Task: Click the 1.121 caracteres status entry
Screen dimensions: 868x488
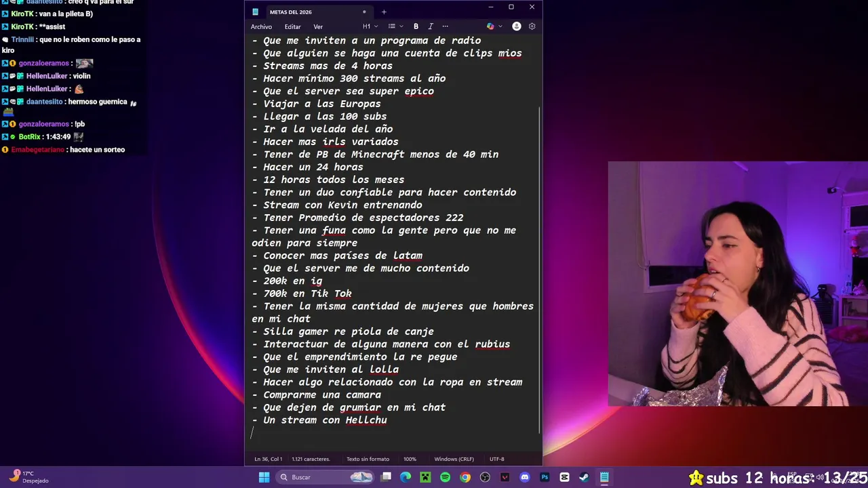Action: 311,459
